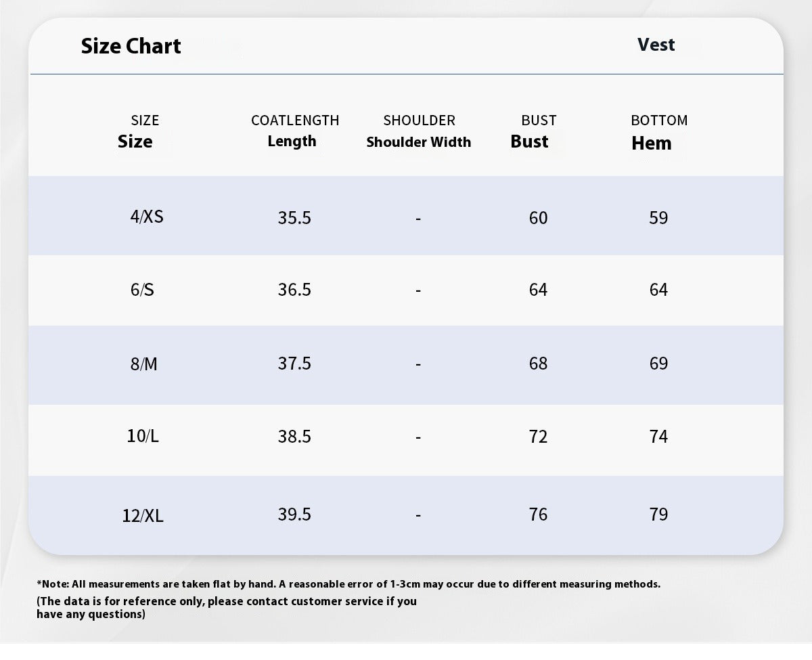Click the 37.5 length value
The height and width of the screenshot is (660, 812).
tap(294, 364)
